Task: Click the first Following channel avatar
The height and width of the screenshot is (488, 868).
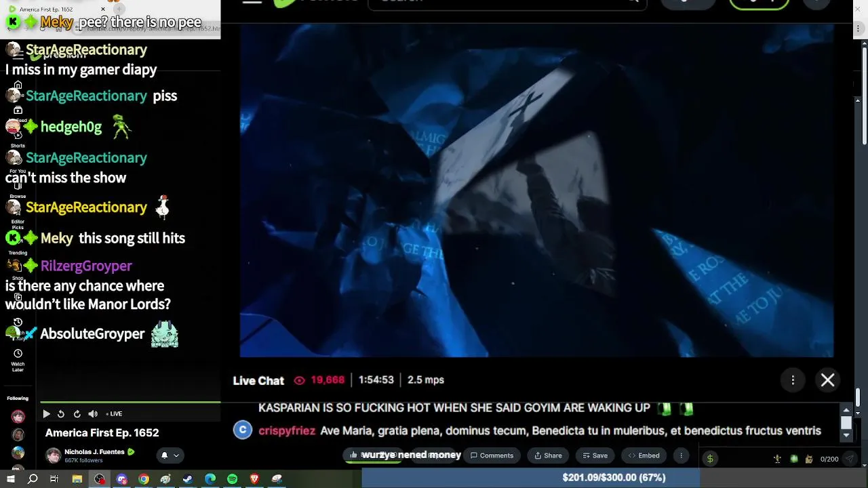Action: (x=18, y=417)
